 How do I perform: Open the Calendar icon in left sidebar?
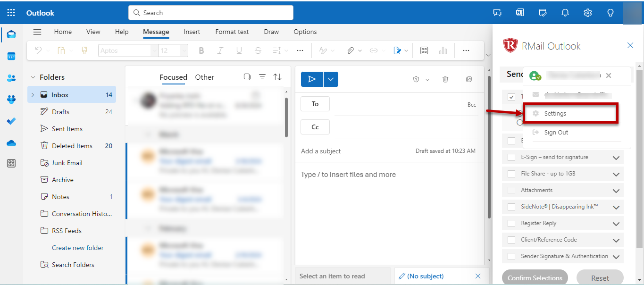[11, 56]
